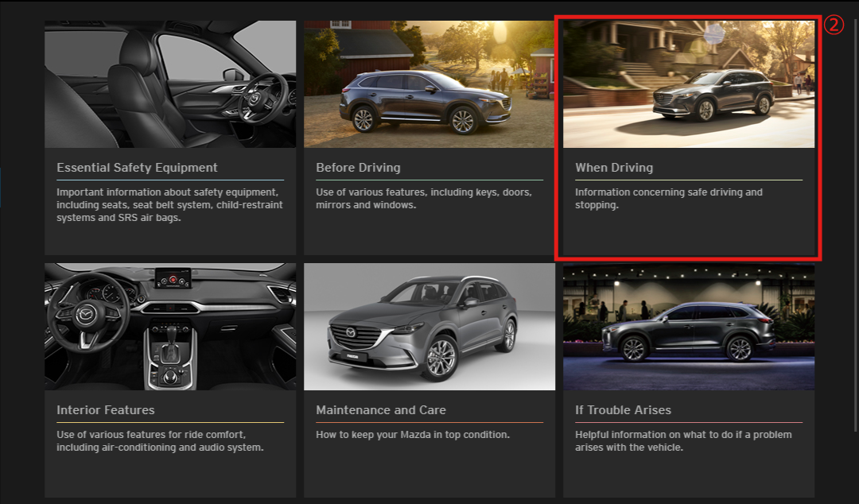859x504 pixels.
Task: Click the Before Driving farm scene photo
Action: [x=429, y=84]
